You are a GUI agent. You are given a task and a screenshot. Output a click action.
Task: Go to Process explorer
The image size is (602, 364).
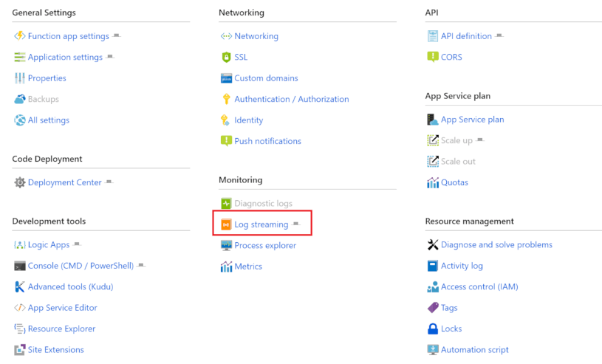pyautogui.click(x=265, y=245)
